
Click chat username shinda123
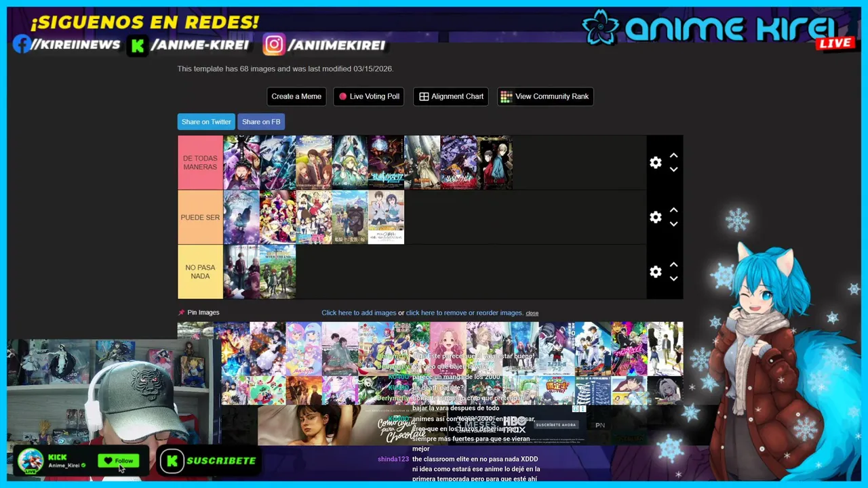pos(393,459)
